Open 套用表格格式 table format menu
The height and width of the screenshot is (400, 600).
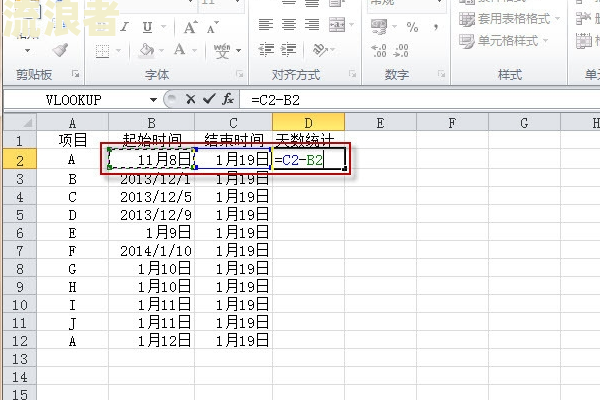pyautogui.click(x=510, y=18)
